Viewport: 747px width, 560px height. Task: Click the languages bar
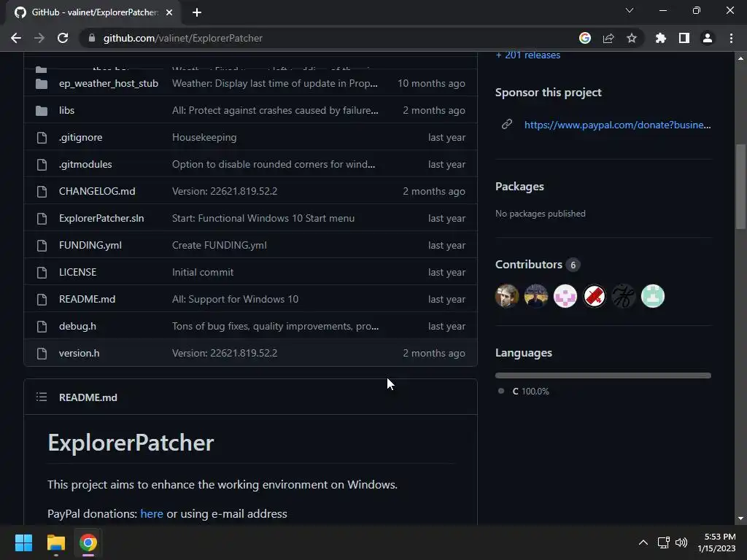click(603, 376)
